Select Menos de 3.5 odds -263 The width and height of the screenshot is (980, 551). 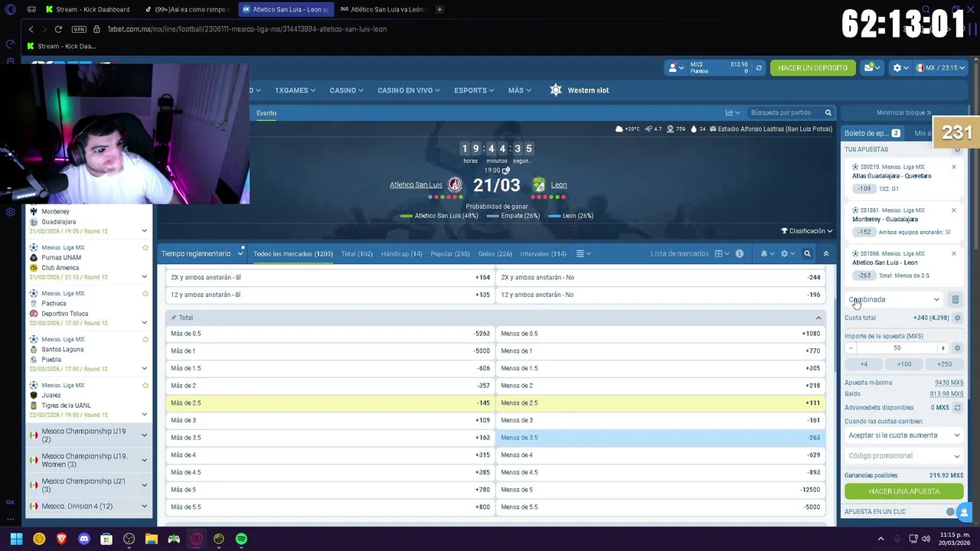[661, 438]
